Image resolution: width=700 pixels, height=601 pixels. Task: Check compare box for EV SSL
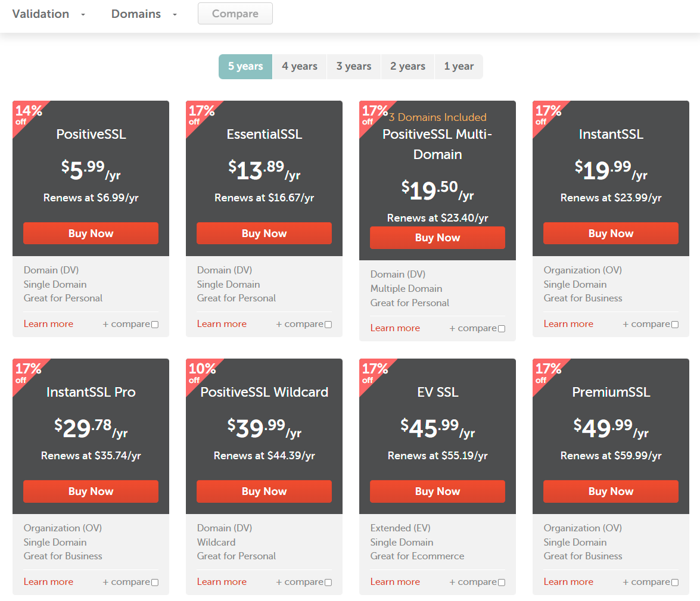(x=502, y=583)
